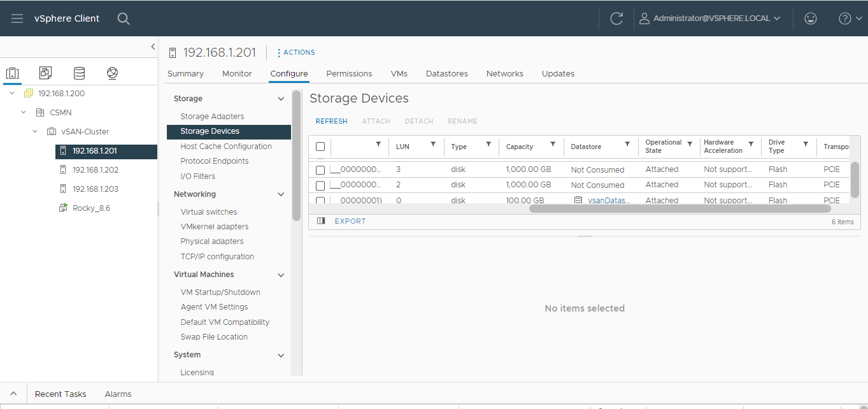Collapse the 192.168.1.200 tree node

(11, 93)
